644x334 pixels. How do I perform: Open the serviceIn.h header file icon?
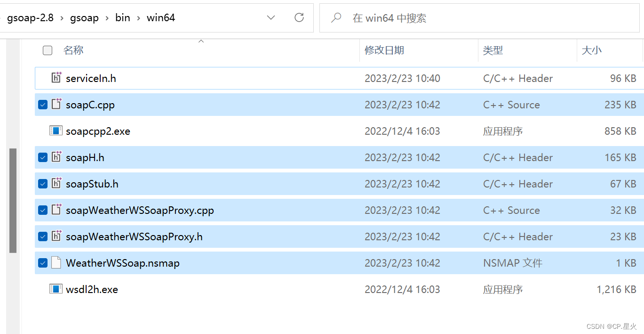(x=56, y=78)
